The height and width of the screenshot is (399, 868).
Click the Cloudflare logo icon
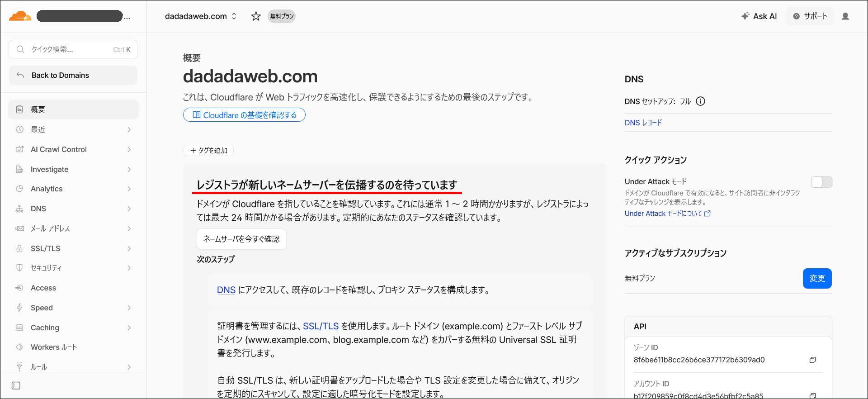click(x=20, y=16)
